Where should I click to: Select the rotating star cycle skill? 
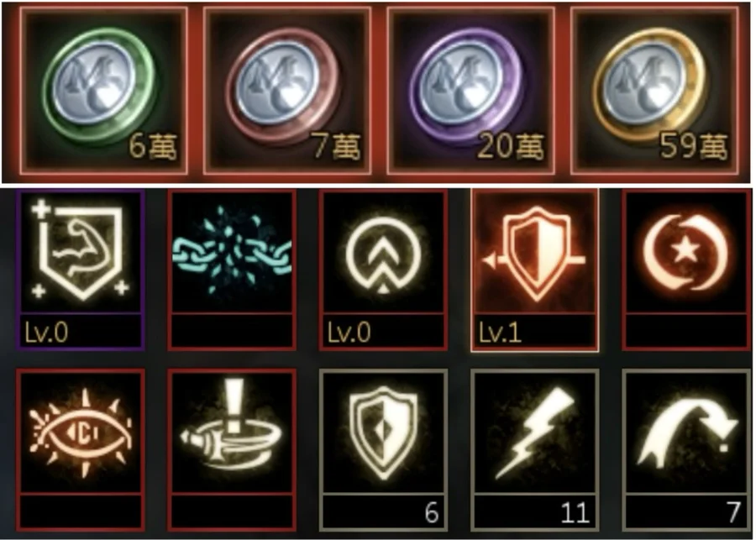(686, 269)
